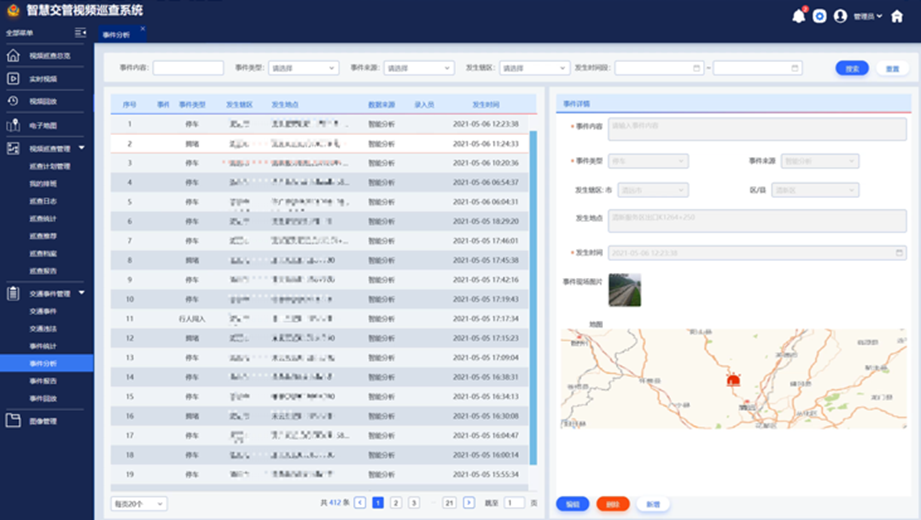921x520 pixels.
Task: Focus the 事件内容 filter input
Action: (188, 68)
